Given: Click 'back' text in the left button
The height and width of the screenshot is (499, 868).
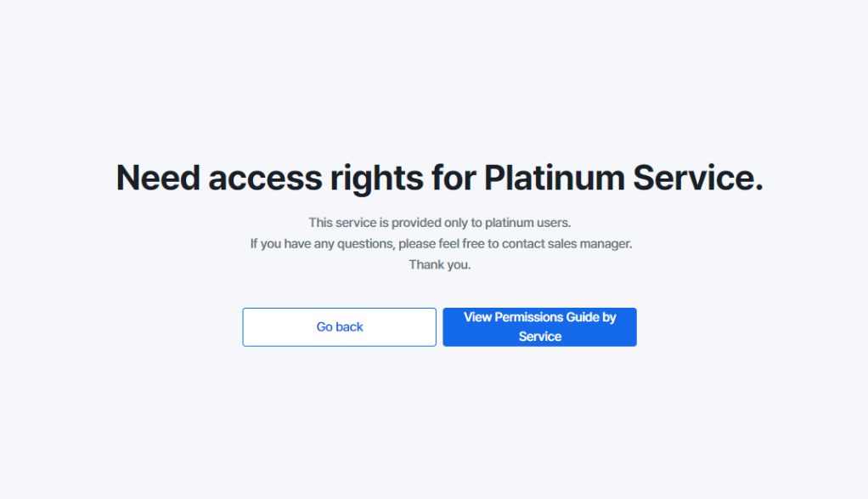Looking at the screenshot, I should pos(349,327).
